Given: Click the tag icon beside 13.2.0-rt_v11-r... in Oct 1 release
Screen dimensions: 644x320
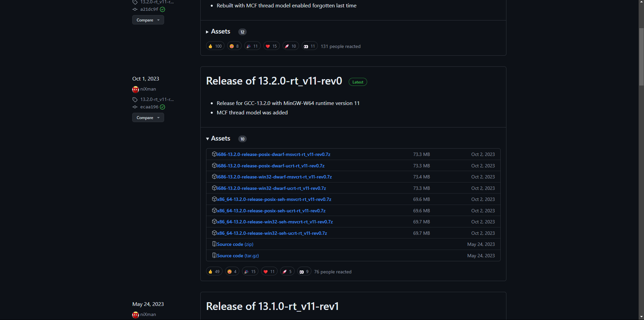Looking at the screenshot, I should click(135, 100).
